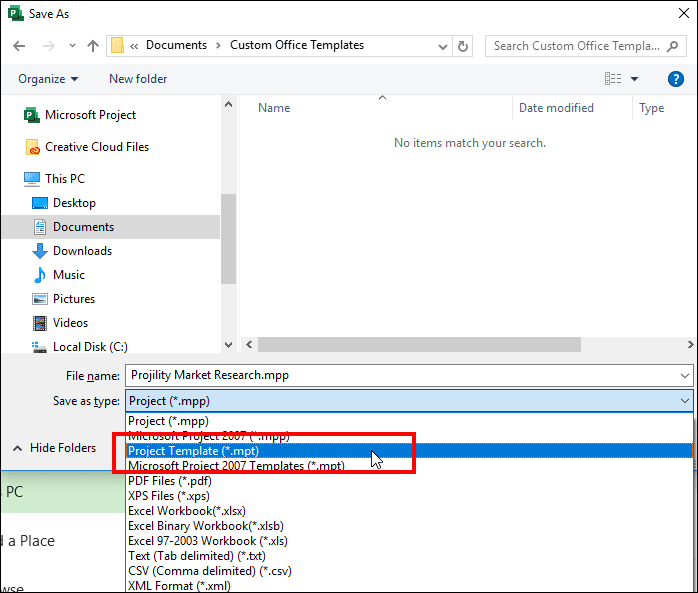Go back with the left arrow

(19, 46)
